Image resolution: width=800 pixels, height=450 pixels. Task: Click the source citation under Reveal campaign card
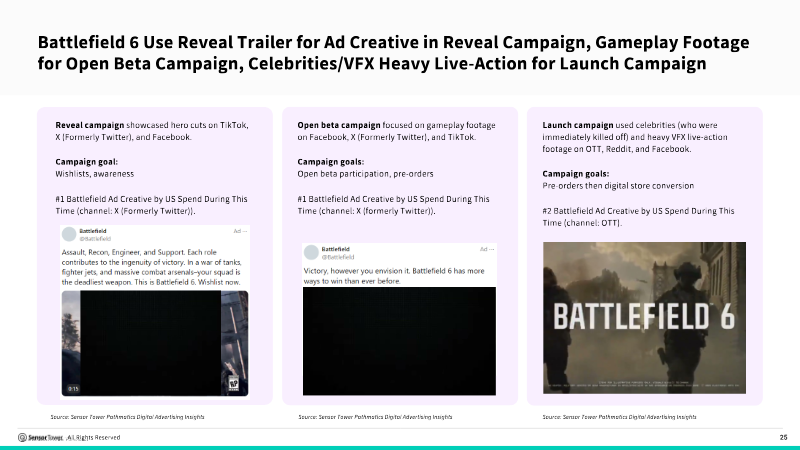click(127, 417)
